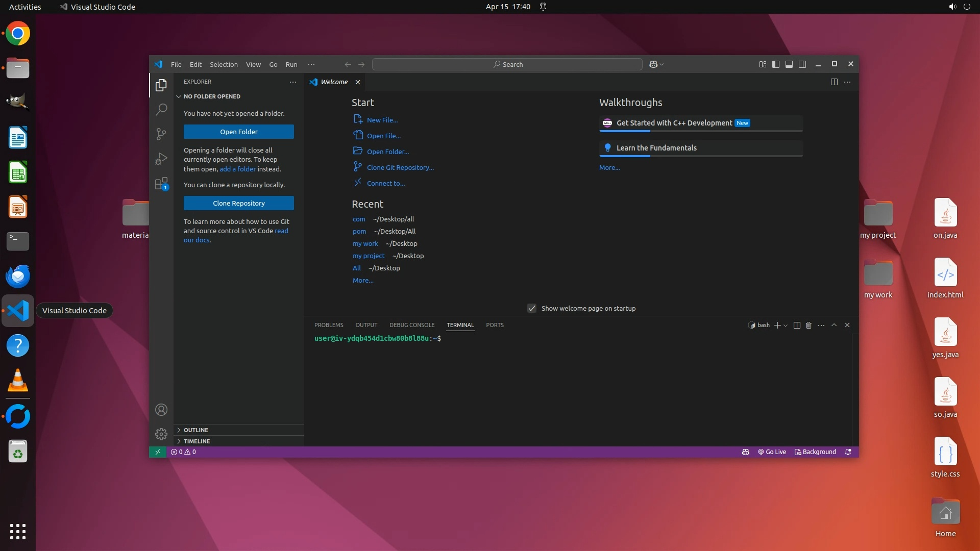The width and height of the screenshot is (980, 551).
Task: Expand the Outline section
Action: [x=196, y=430]
